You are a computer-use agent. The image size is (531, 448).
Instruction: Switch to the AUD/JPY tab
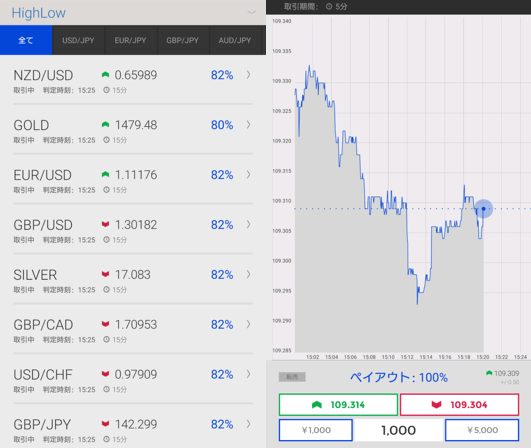[235, 40]
